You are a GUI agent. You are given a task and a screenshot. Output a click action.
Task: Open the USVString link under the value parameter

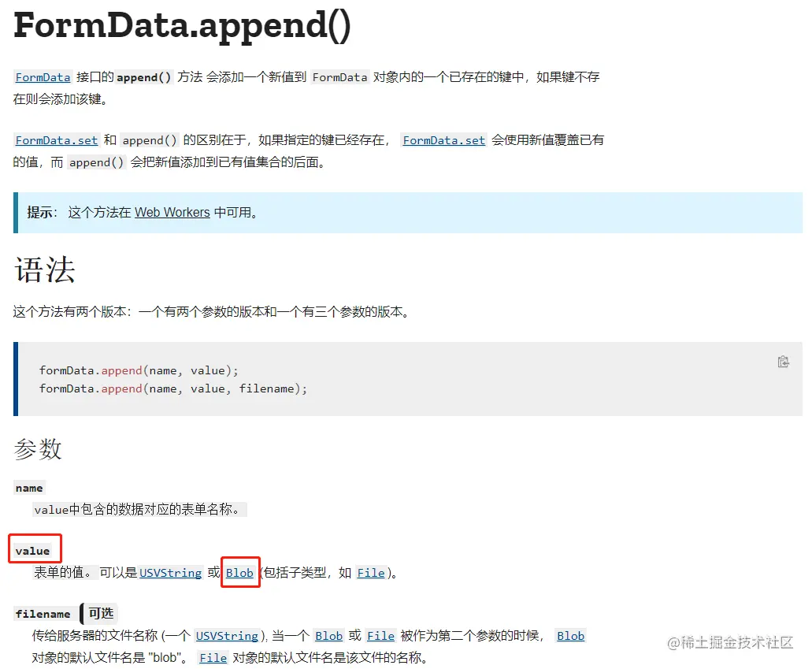click(170, 573)
